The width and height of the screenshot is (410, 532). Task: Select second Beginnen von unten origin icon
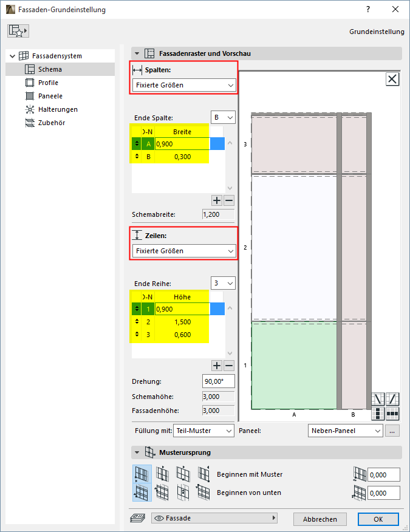[162, 493]
